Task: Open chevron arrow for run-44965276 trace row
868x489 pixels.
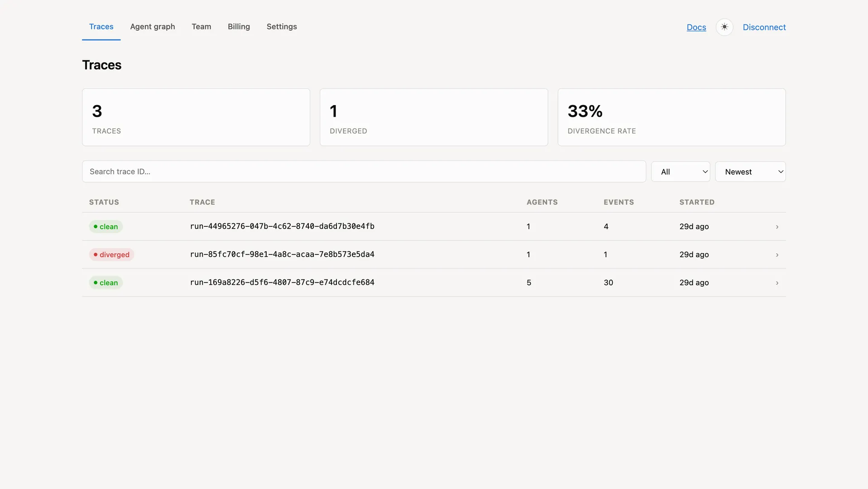Action: pyautogui.click(x=777, y=227)
